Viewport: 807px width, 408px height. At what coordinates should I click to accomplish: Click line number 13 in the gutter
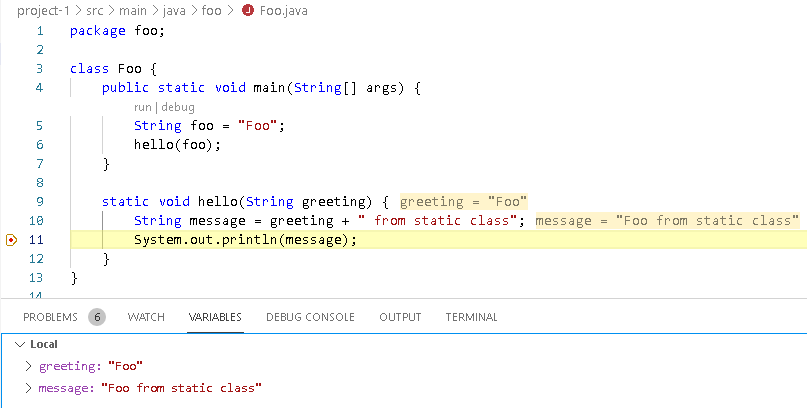pyautogui.click(x=36, y=278)
